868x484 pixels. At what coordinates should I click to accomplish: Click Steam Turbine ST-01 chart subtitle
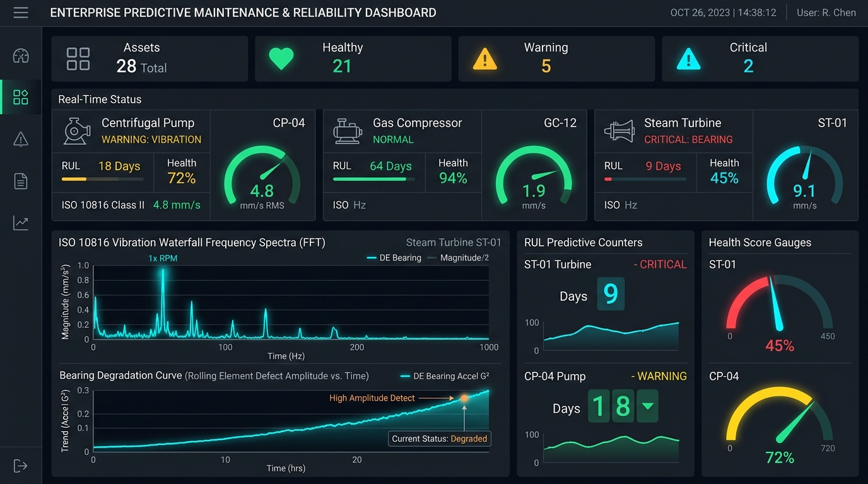(x=454, y=243)
